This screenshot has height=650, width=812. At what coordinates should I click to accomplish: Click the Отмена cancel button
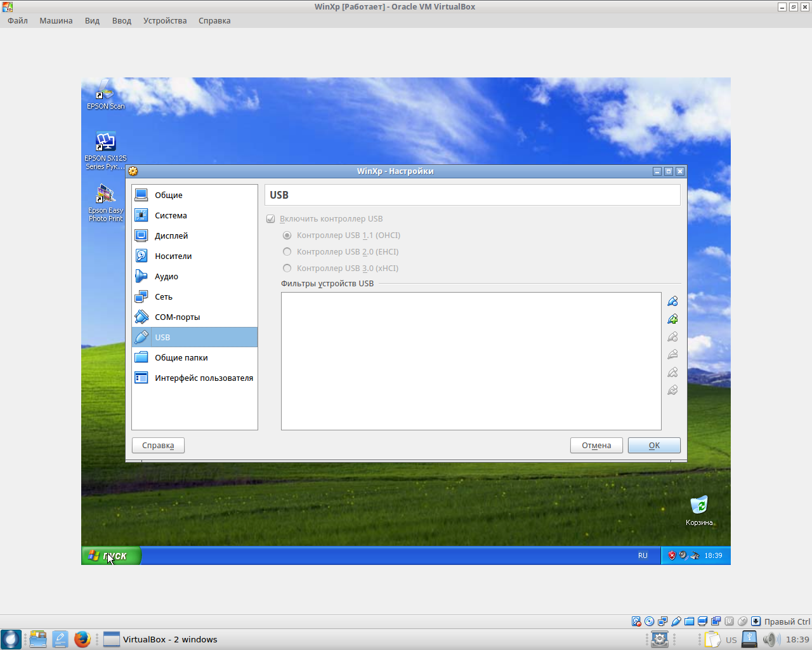pos(596,446)
